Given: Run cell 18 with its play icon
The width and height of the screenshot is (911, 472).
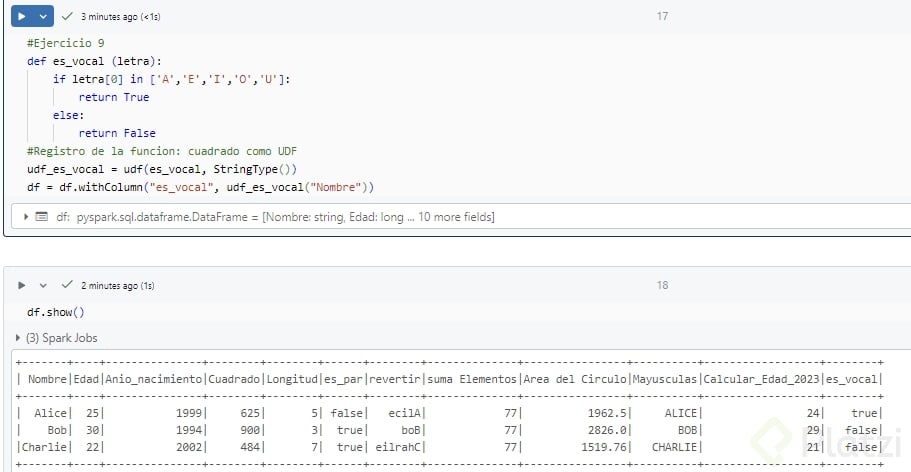Looking at the screenshot, I should pos(21,285).
